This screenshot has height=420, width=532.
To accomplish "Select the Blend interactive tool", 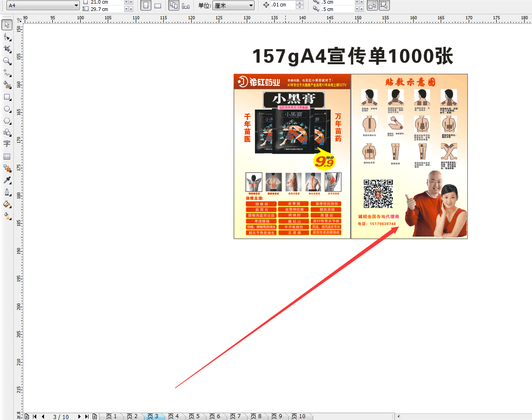I will pyautogui.click(x=7, y=168).
